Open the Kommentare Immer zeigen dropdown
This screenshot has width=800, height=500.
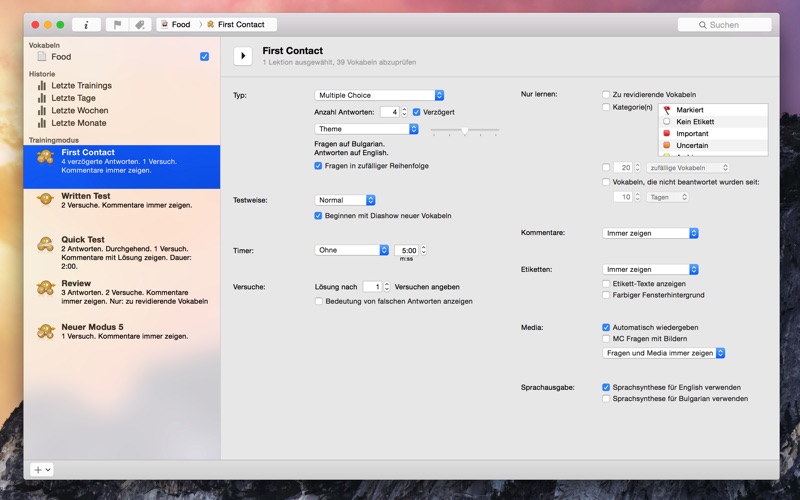(651, 233)
